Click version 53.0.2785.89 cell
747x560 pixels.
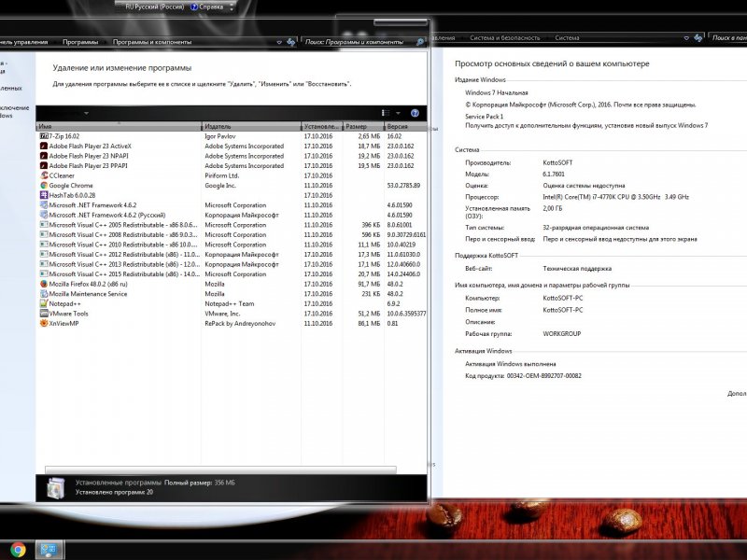click(403, 185)
